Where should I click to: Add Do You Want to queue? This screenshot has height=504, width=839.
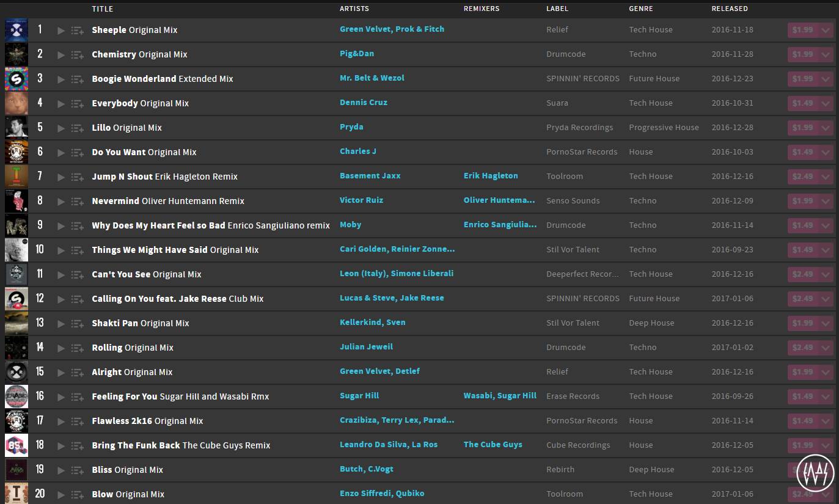point(78,152)
